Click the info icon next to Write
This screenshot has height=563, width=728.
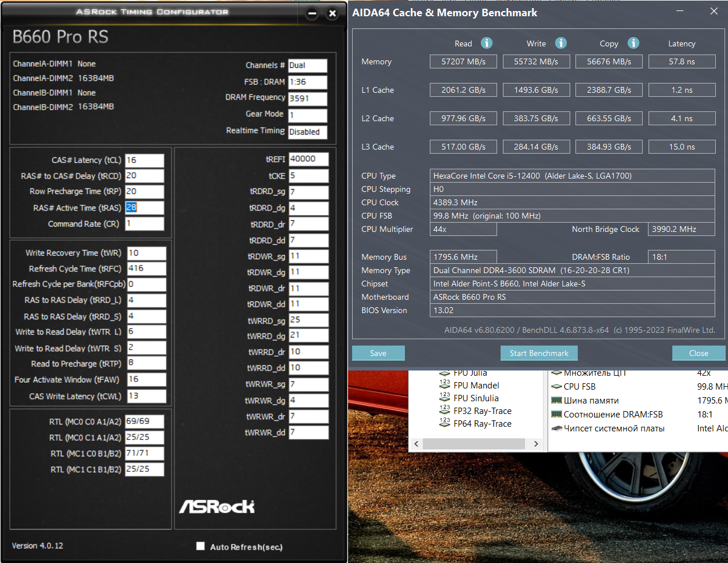pyautogui.click(x=560, y=43)
